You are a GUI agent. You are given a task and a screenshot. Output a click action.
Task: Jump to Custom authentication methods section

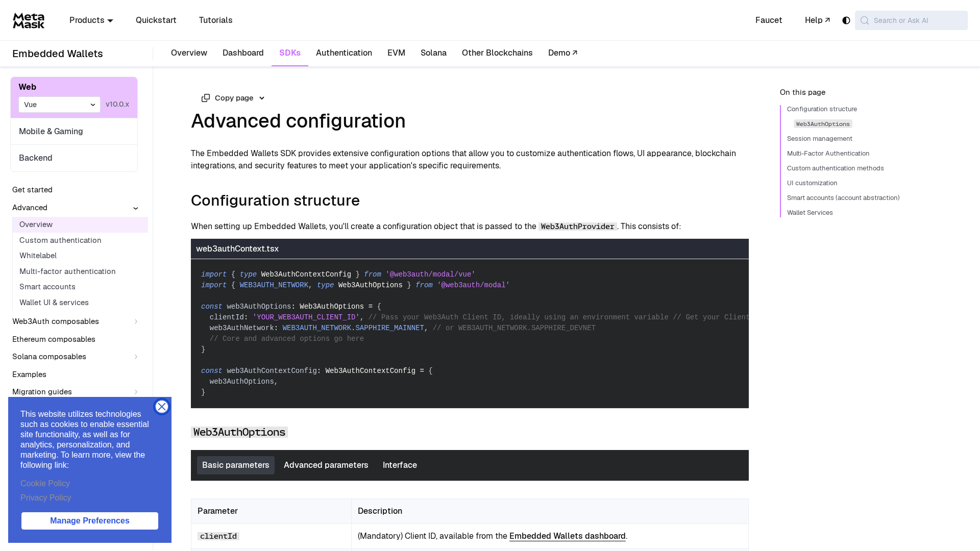[835, 168]
